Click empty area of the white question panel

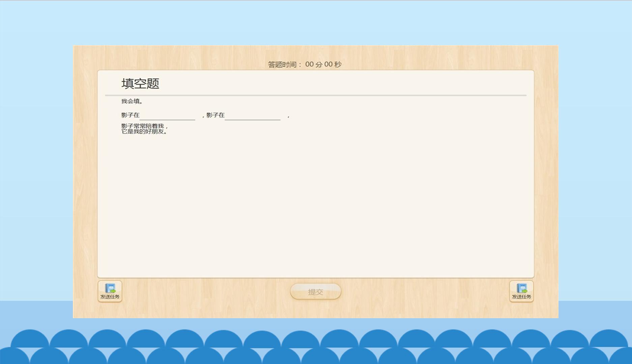(x=316, y=202)
